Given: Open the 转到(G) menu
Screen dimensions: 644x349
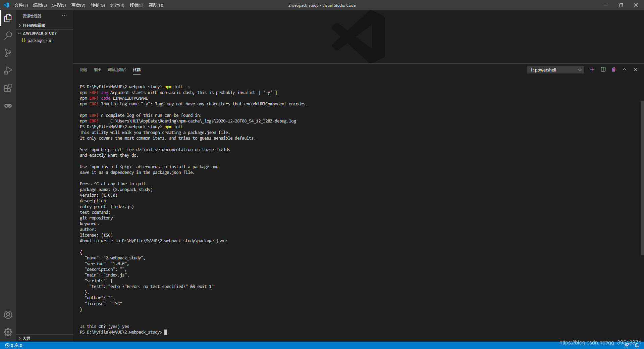Looking at the screenshot, I should coord(98,5).
